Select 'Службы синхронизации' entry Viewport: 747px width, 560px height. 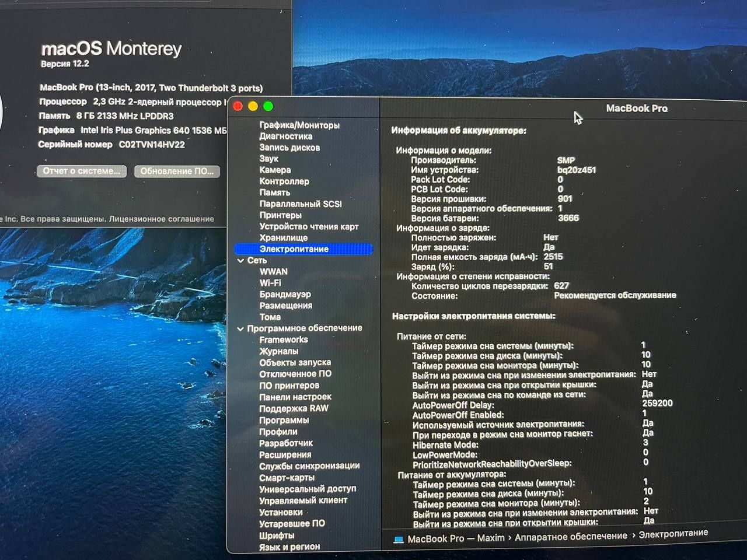[x=309, y=466]
